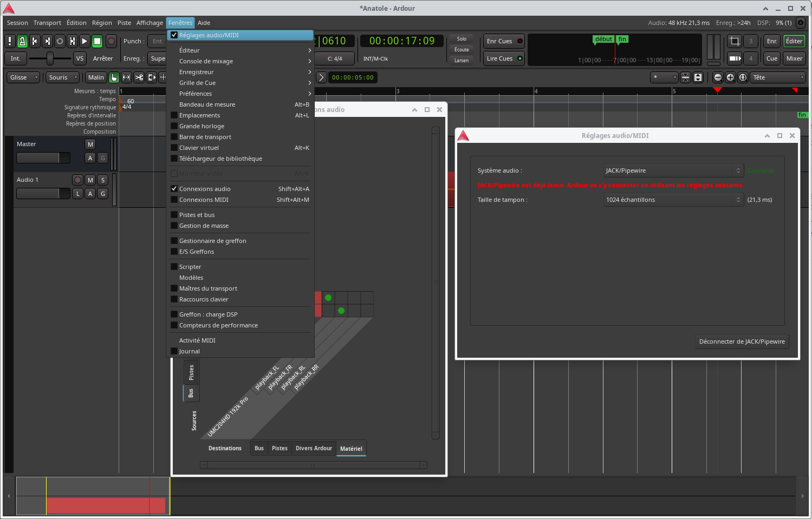812x519 pixels.
Task: Open the Région menu
Action: click(102, 23)
